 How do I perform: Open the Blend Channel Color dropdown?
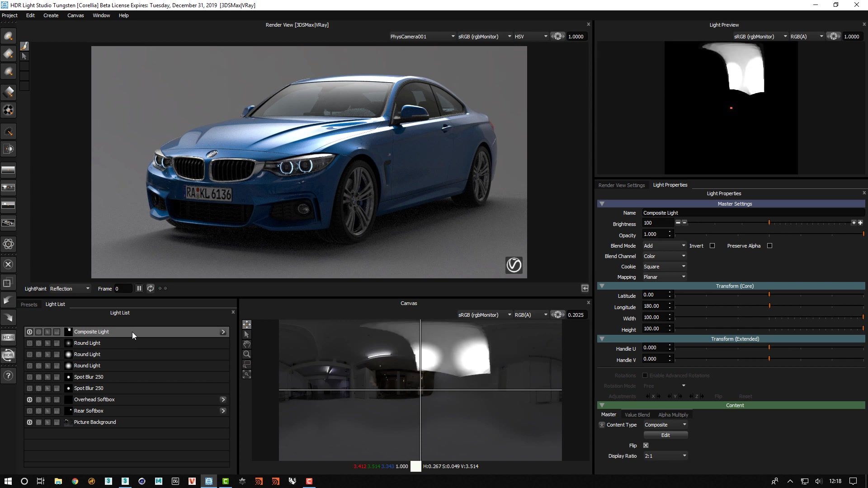[x=664, y=256]
